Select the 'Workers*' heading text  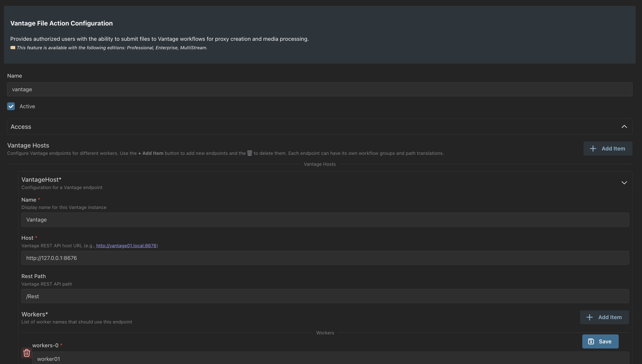click(34, 314)
